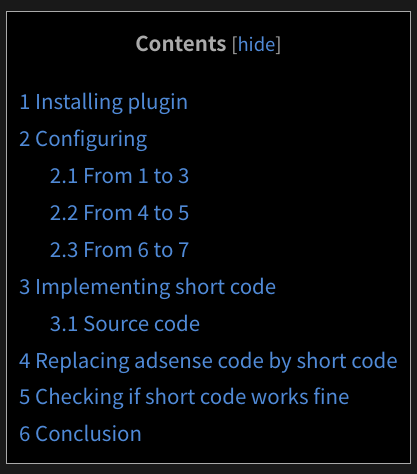Screen dimensions: 417x474
Task: Open From 4 to 5 subsection
Action: coord(119,213)
